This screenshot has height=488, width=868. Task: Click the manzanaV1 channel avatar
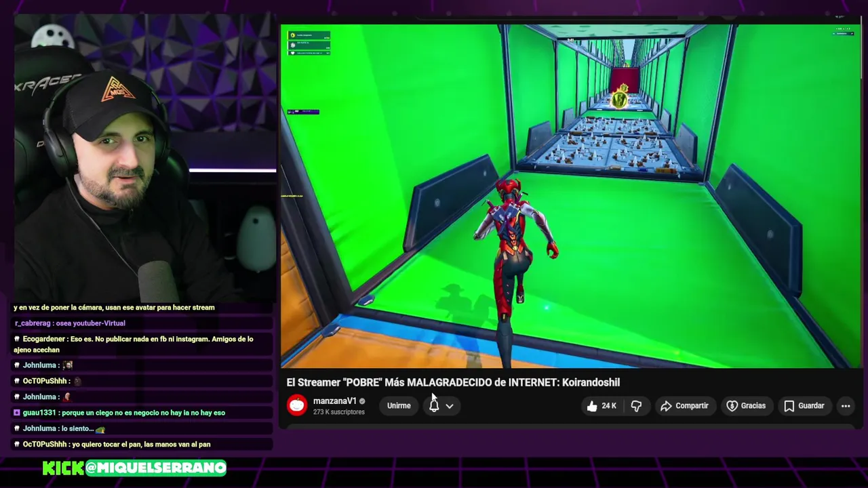[296, 405]
